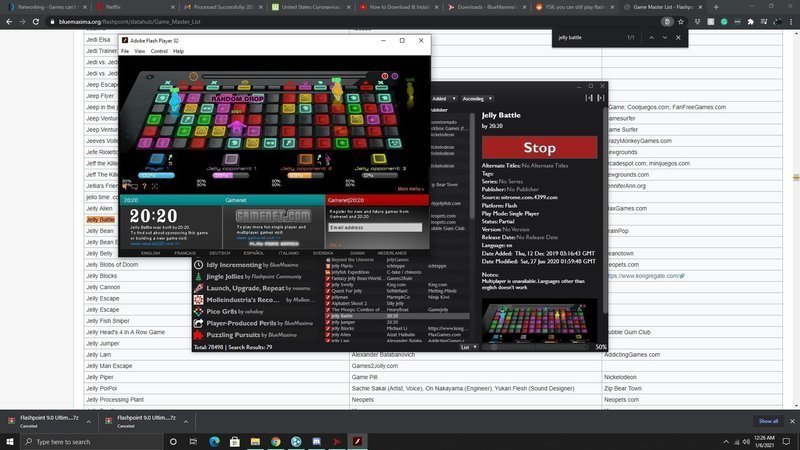
Task: Open the Ascending order dropdown in Flashpoint
Action: (x=477, y=98)
